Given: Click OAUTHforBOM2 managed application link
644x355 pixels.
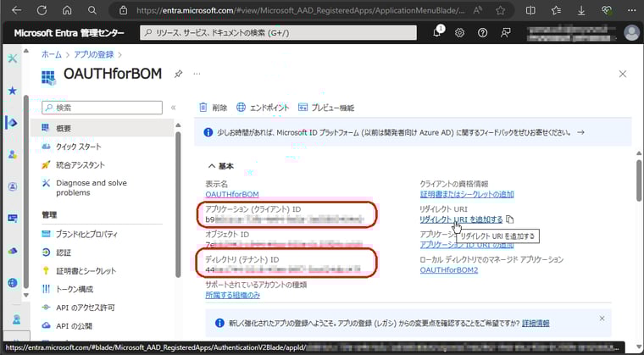Looking at the screenshot, I should point(449,270).
